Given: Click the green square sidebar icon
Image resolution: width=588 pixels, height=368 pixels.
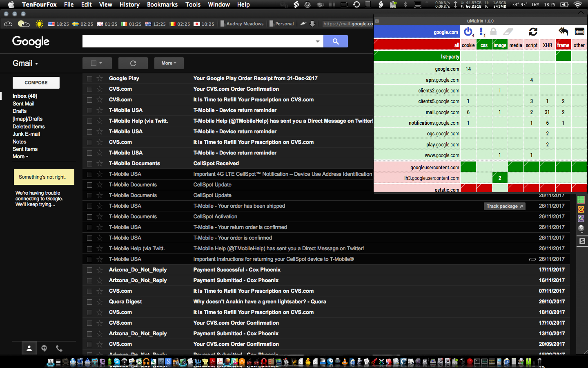Looking at the screenshot, I should [x=581, y=200].
